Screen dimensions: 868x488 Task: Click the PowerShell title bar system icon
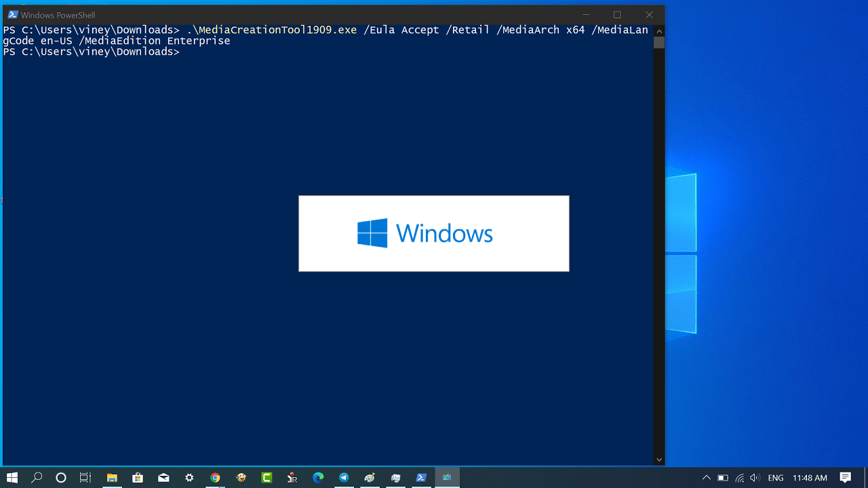[12, 15]
